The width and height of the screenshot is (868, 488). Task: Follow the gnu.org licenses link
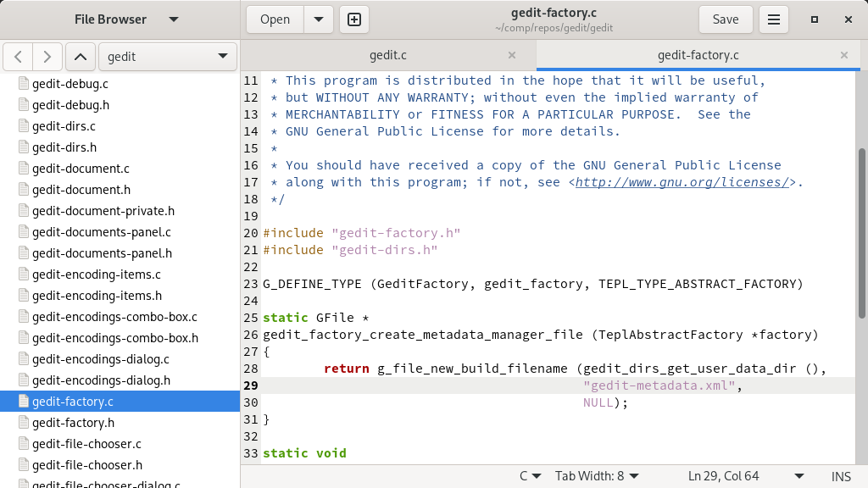682,182
